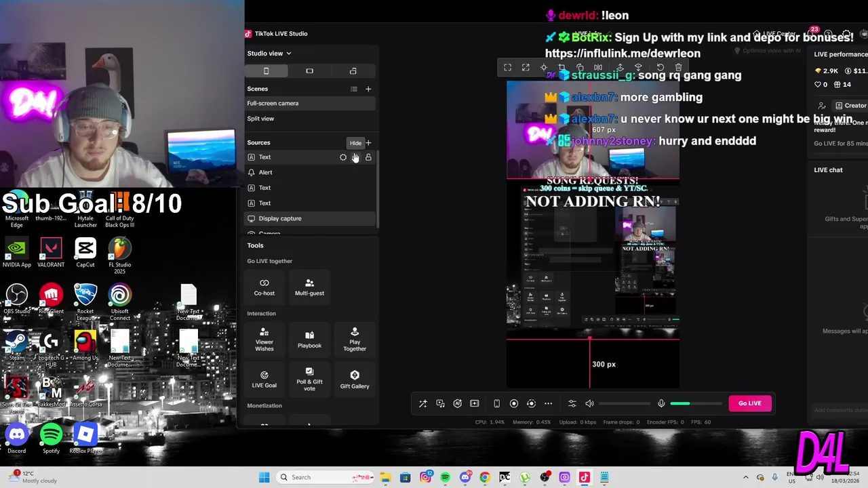Click the AI icon in bottom toolbar
The image size is (868, 488).
pos(457,404)
